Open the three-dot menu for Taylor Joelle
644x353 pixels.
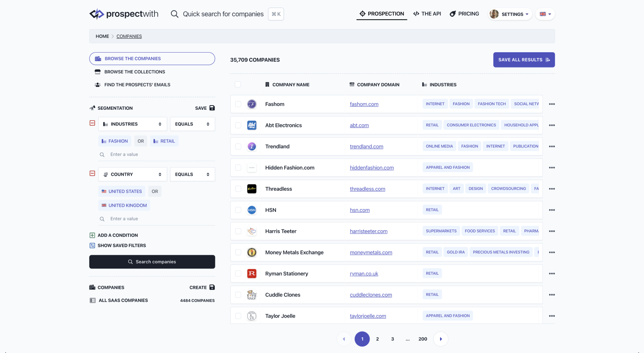(x=552, y=316)
